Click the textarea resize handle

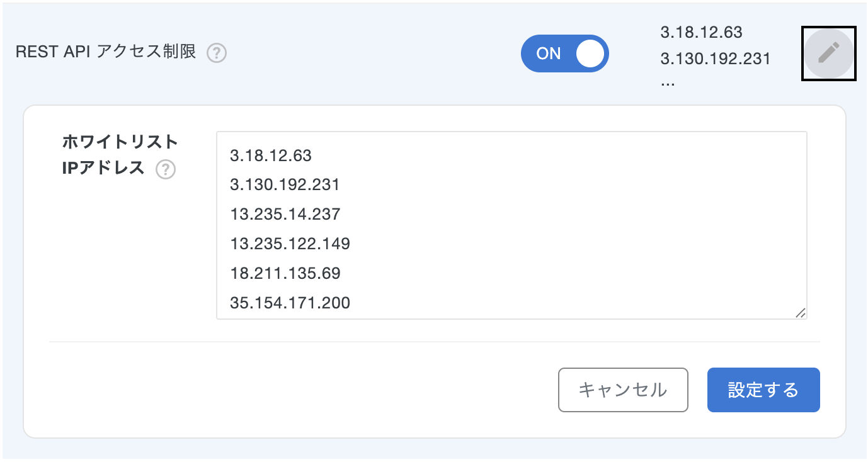pos(800,312)
